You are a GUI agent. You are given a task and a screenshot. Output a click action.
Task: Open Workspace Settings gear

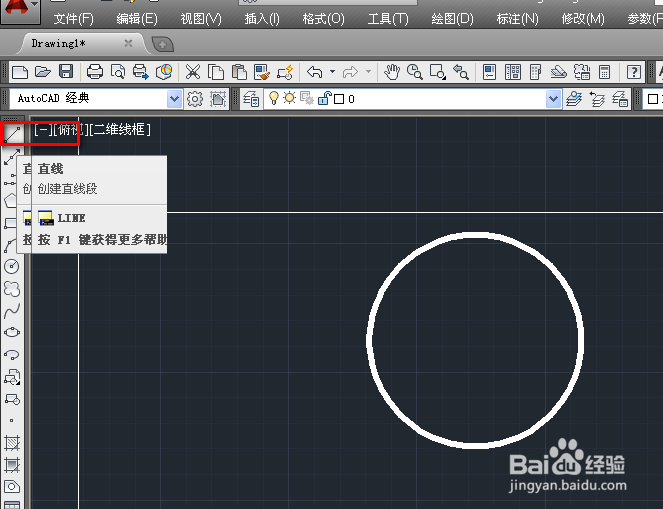(195, 99)
